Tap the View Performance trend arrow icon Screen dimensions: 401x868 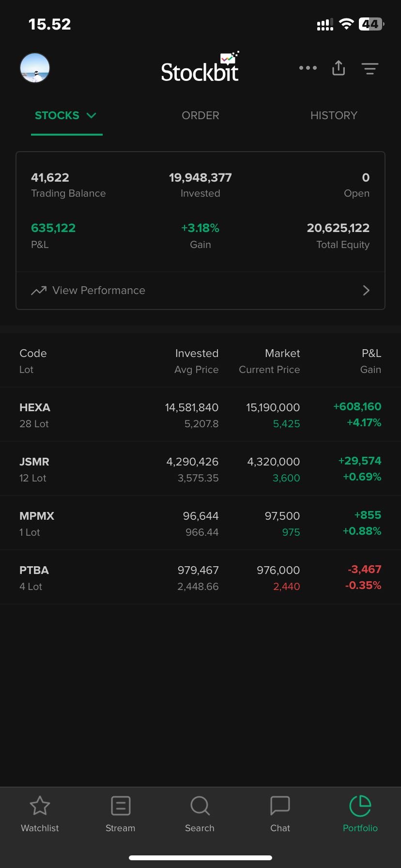tap(39, 290)
